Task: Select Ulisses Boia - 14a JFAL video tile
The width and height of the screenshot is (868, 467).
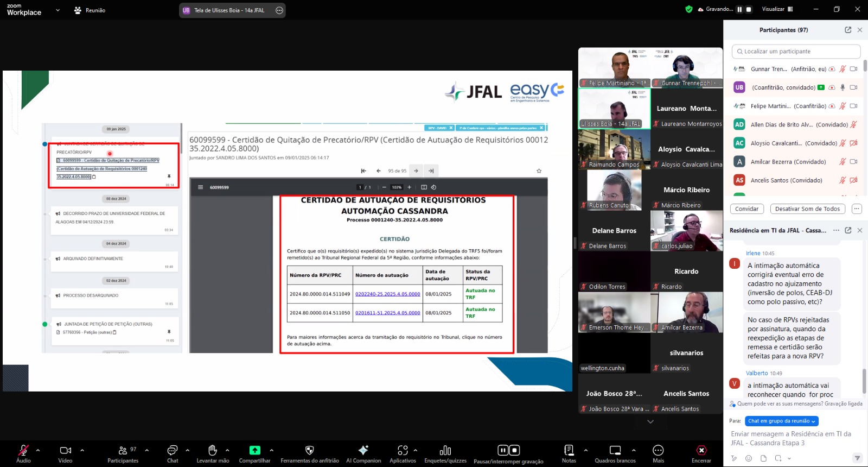Action: click(614, 109)
